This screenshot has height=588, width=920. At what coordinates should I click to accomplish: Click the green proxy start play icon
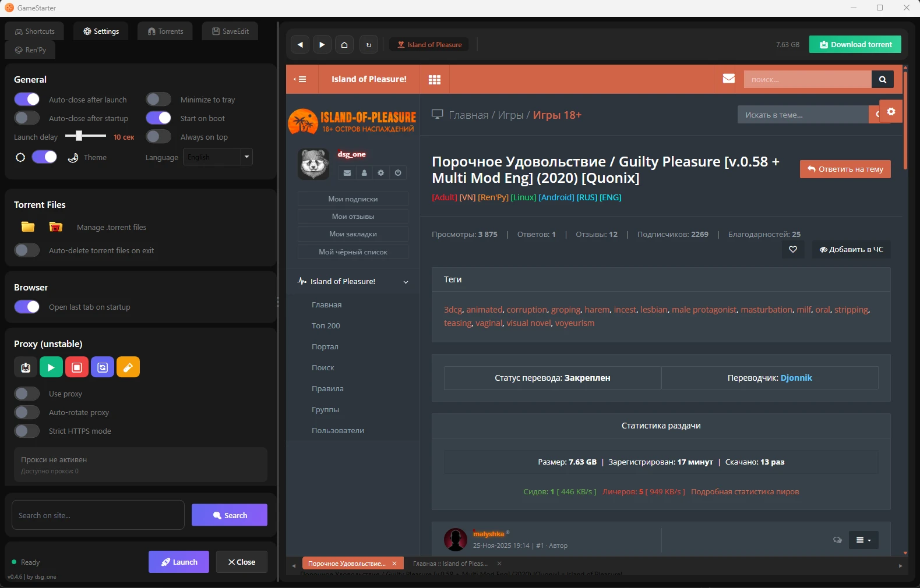(x=51, y=367)
